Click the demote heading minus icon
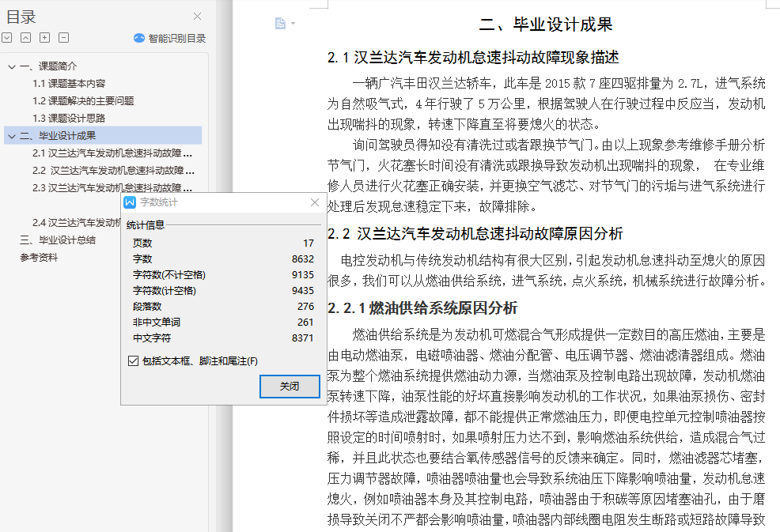 (63, 37)
